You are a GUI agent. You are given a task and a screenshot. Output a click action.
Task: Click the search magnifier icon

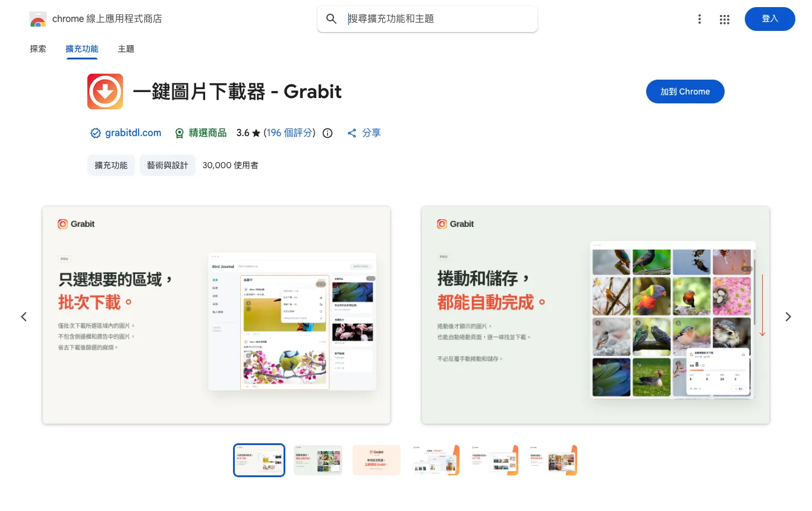click(x=332, y=19)
